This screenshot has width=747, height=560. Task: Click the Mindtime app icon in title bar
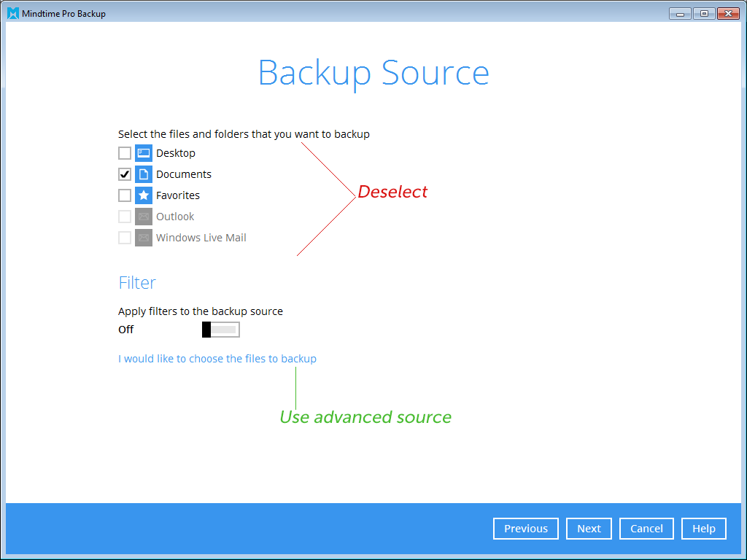(x=13, y=13)
